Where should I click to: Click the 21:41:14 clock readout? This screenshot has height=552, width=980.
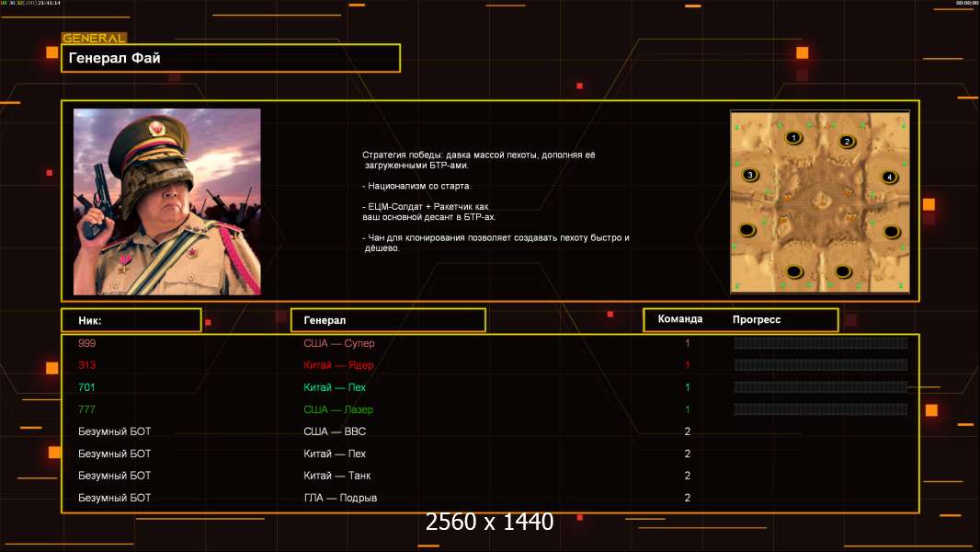(49, 3)
